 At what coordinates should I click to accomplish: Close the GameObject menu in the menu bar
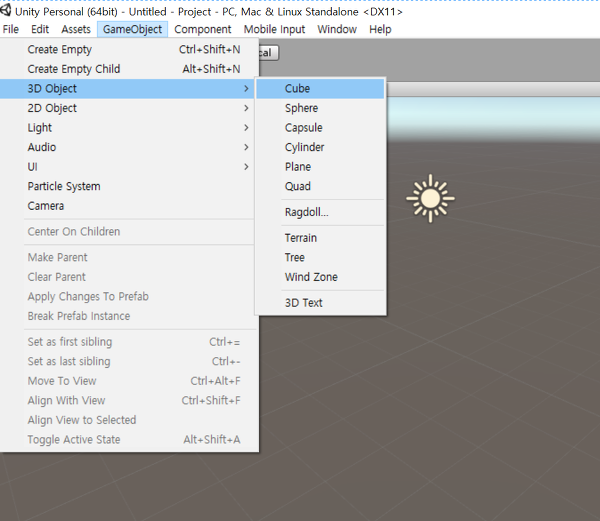132,29
